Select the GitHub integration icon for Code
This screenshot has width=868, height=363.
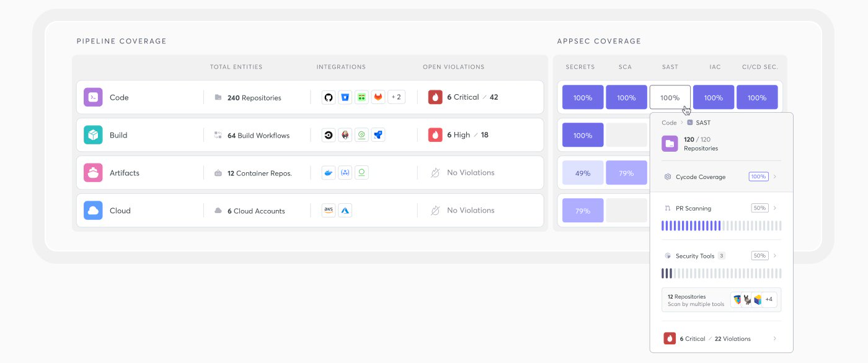(328, 97)
